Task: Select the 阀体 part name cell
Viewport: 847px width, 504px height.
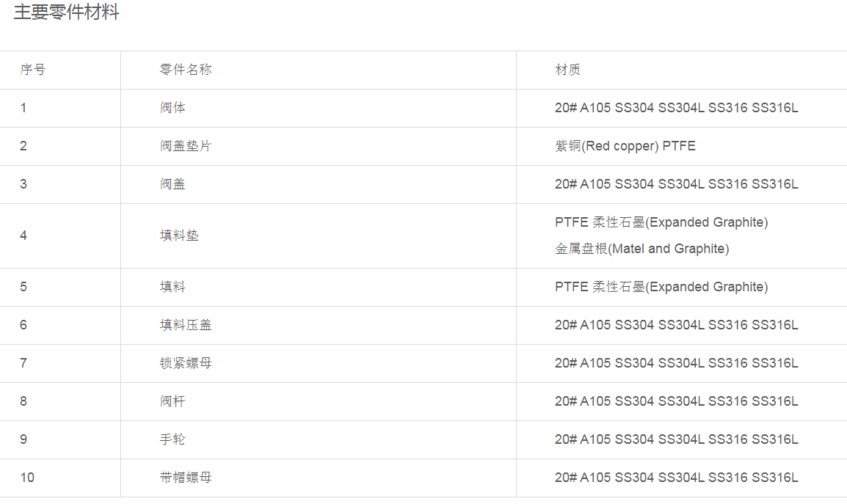Action: pyautogui.click(x=172, y=108)
